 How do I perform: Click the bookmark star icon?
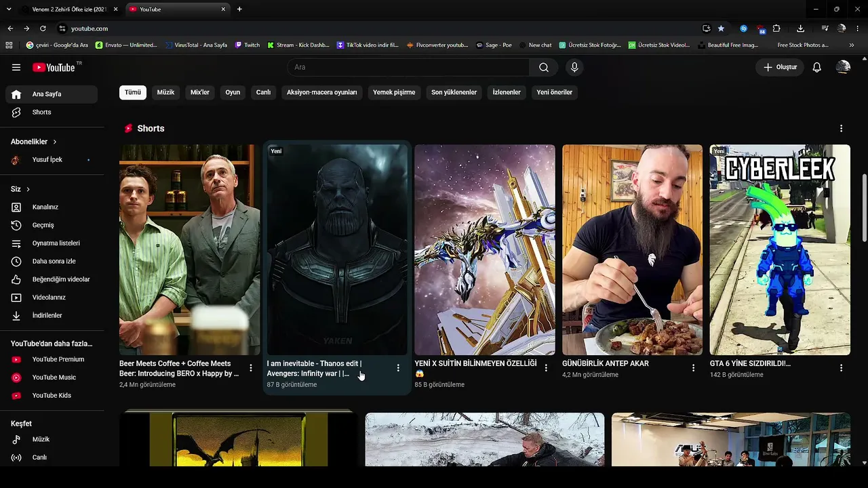click(721, 28)
